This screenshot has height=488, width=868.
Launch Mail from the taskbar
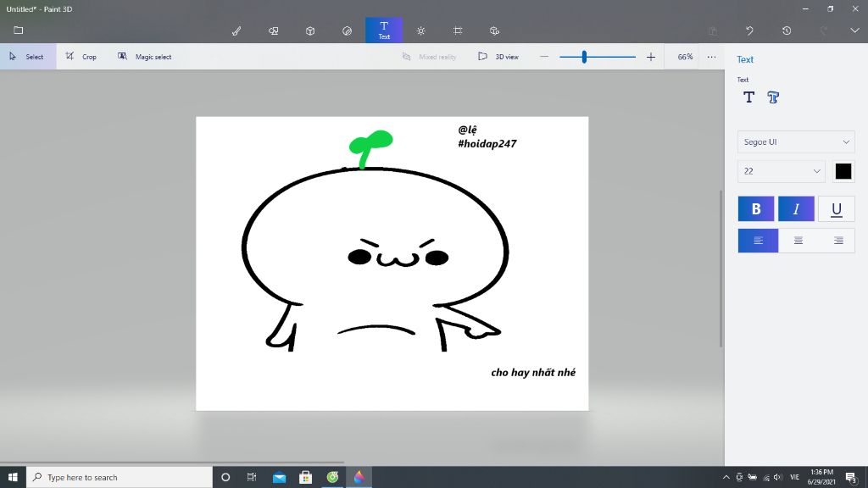coord(279,477)
